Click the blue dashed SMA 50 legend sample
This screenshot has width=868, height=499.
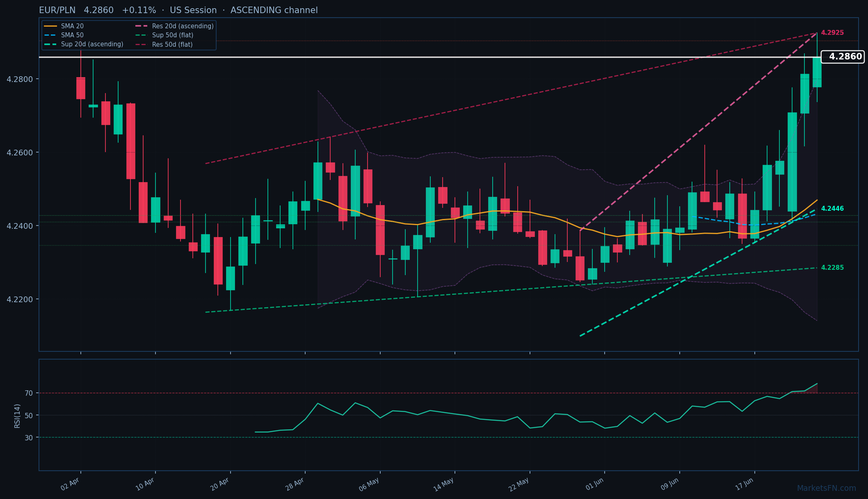(x=50, y=35)
